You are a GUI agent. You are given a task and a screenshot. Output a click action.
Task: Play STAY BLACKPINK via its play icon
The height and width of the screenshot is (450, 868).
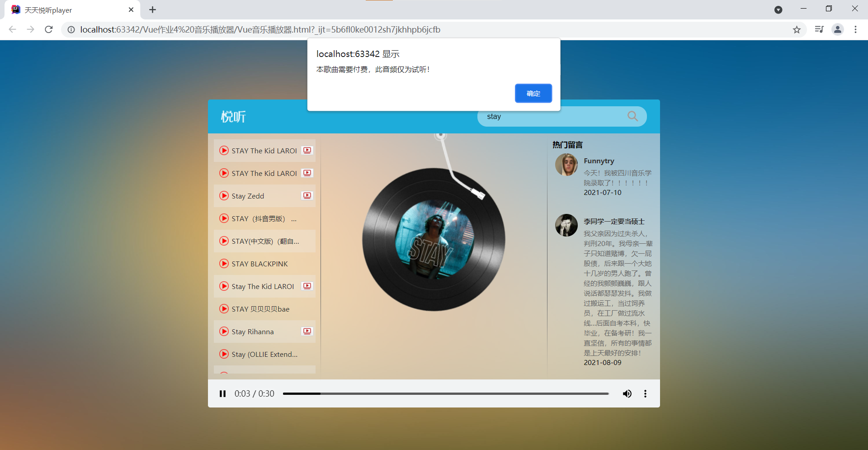(224, 264)
